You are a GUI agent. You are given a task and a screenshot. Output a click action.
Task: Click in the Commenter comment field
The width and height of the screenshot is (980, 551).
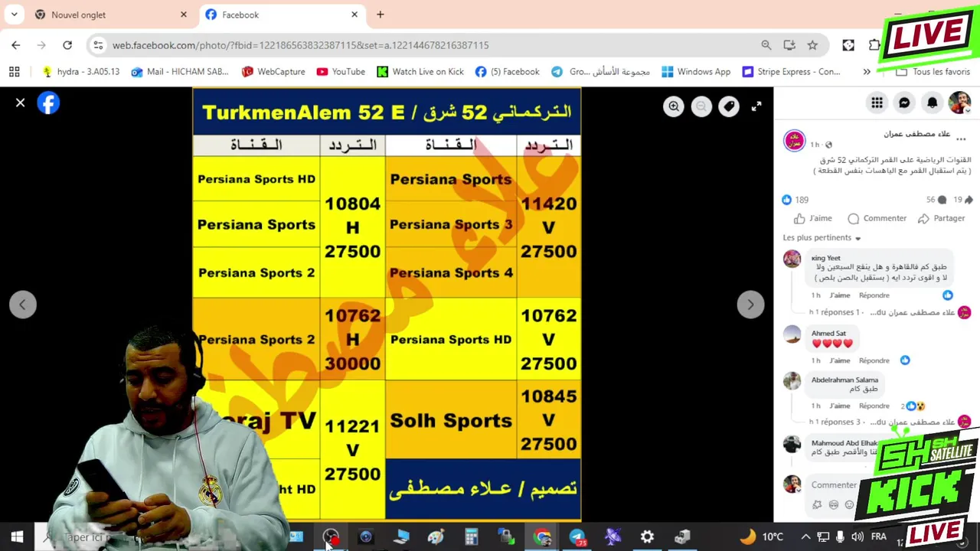point(835,484)
